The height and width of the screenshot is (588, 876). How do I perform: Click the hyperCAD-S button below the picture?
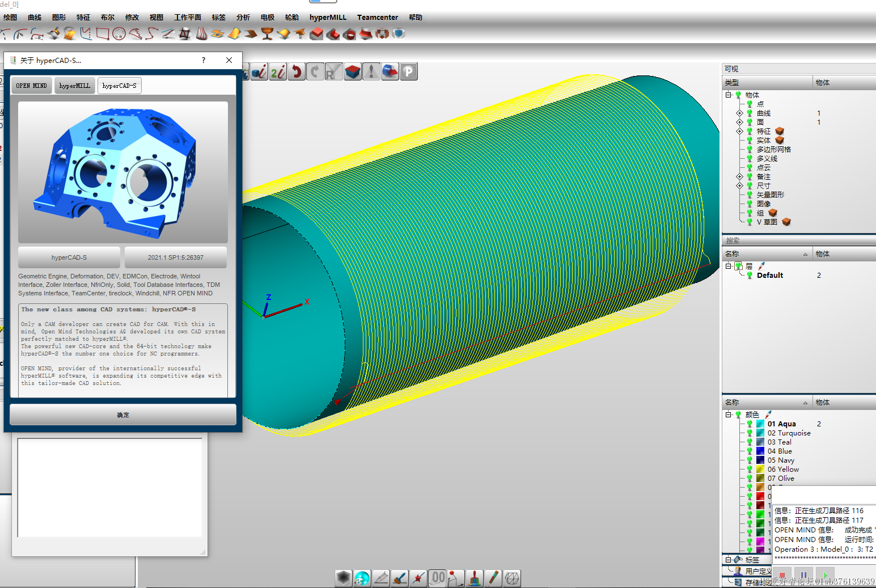69,257
